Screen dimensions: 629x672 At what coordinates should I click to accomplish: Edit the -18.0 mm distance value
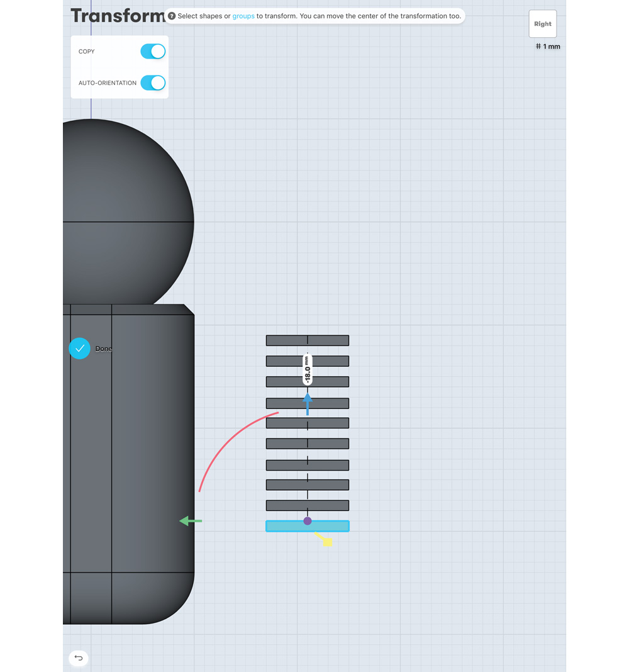point(307,369)
